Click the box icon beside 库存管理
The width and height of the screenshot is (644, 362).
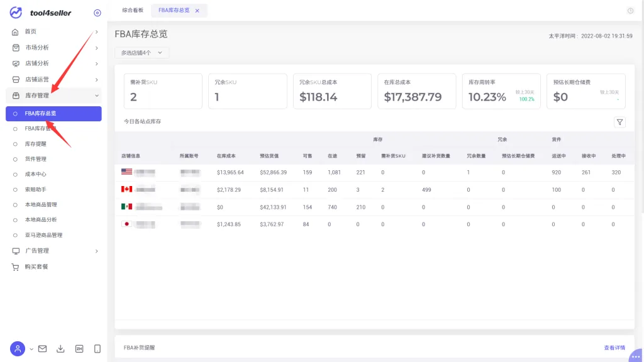(x=16, y=96)
